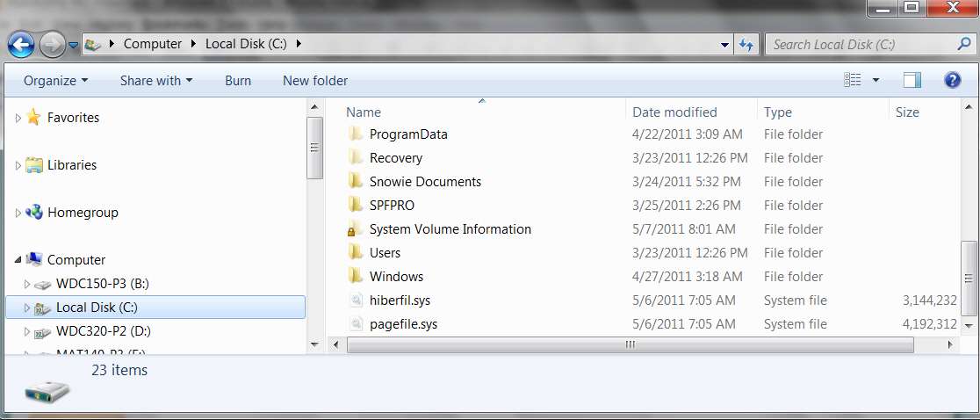Image resolution: width=980 pixels, height=420 pixels.
Task: Create a New folder from toolbar
Action: click(x=315, y=81)
